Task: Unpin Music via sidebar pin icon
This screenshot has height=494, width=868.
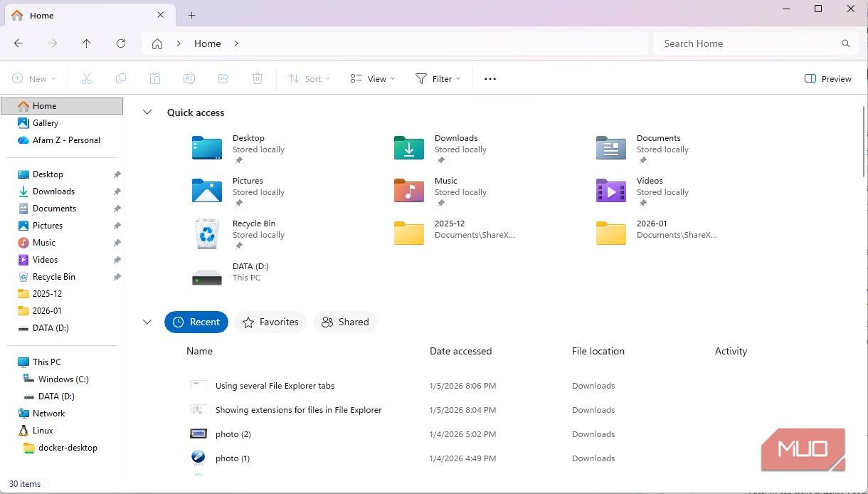Action: pyautogui.click(x=117, y=243)
